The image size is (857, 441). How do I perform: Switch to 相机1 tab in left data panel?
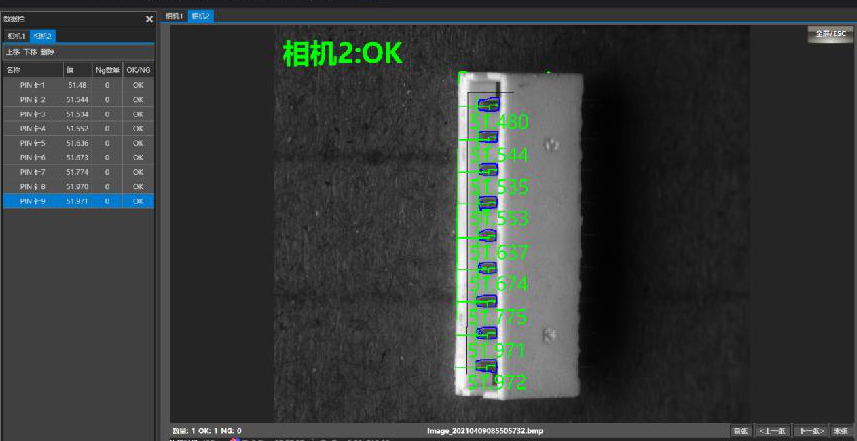pyautogui.click(x=16, y=36)
